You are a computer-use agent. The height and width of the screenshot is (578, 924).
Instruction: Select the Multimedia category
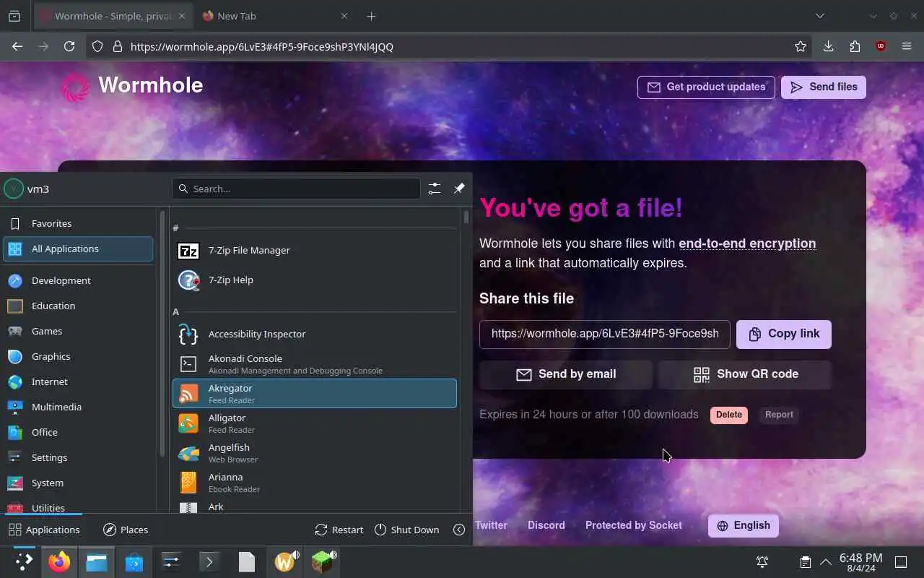78,407
